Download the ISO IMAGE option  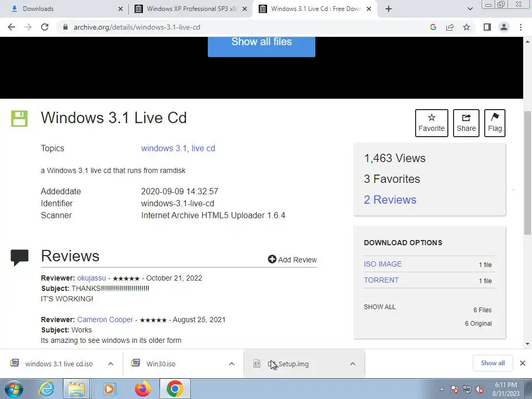pos(383,264)
